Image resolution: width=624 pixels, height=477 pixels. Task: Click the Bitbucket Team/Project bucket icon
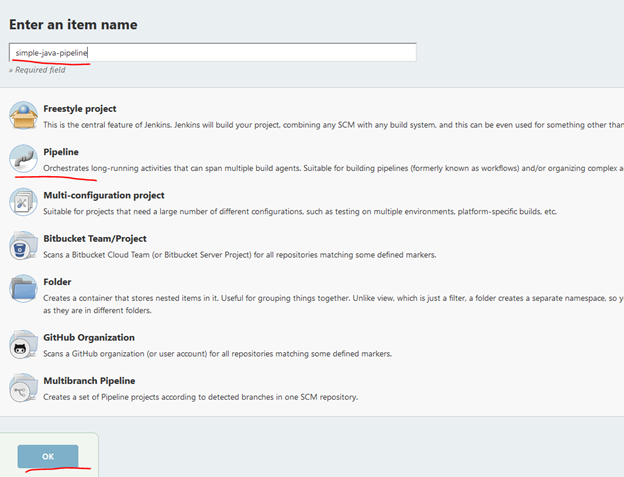tap(24, 246)
